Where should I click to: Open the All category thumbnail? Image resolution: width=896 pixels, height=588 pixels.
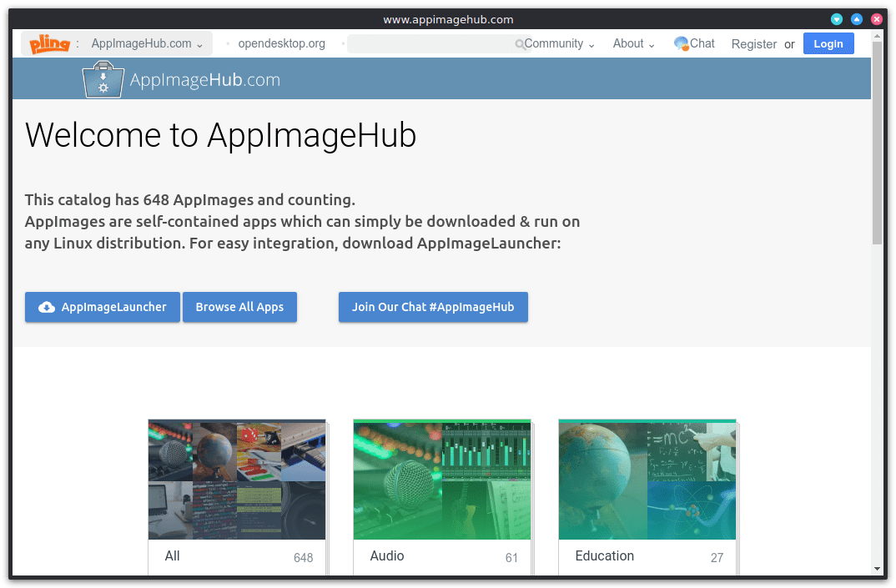click(237, 480)
